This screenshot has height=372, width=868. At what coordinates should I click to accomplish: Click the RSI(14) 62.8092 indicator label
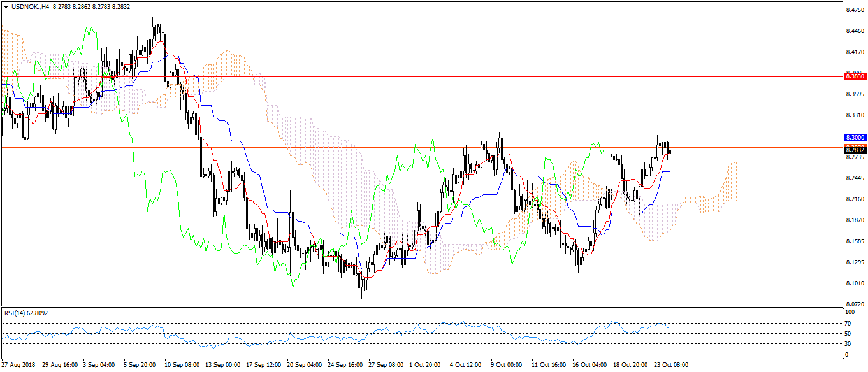pyautogui.click(x=27, y=313)
